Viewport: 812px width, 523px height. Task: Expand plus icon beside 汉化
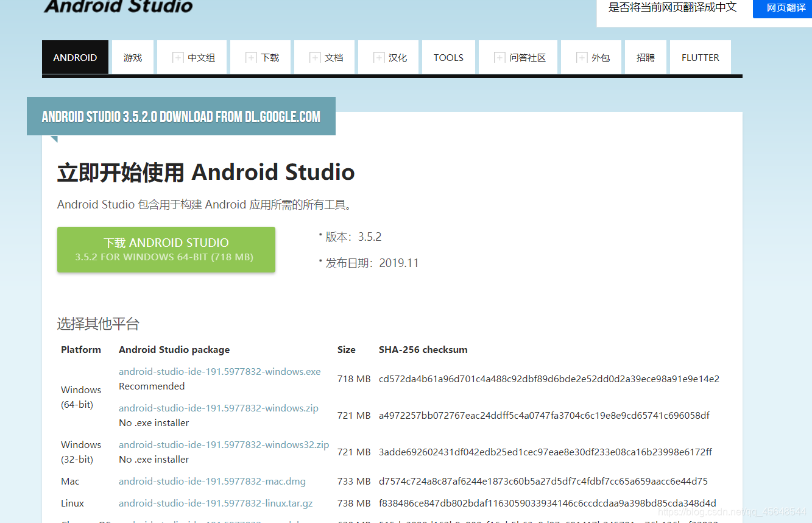tap(379, 57)
